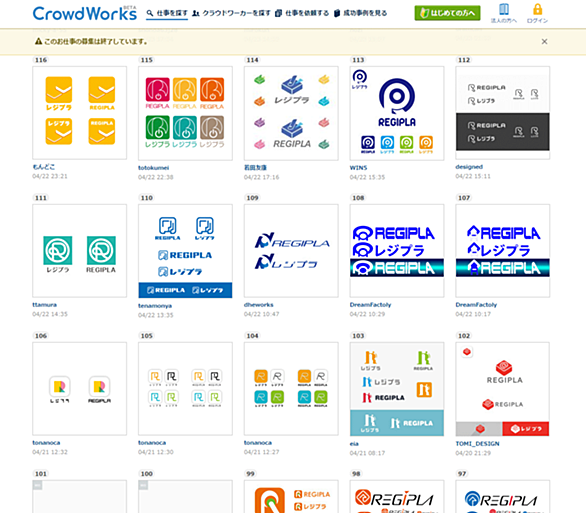
Task: Open entry 107 house logo thumbnail
Action: 503,251
